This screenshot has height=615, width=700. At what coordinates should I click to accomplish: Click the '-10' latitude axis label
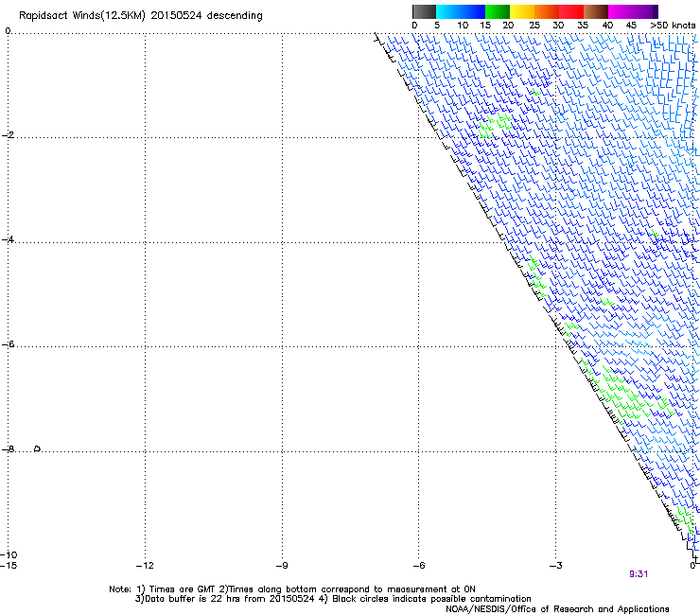coord(9,554)
